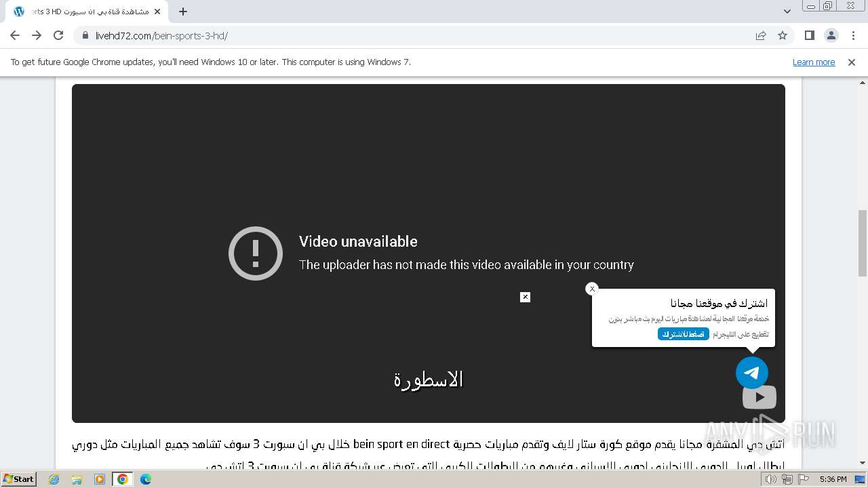Open the Chrome profile menu

point(831,35)
